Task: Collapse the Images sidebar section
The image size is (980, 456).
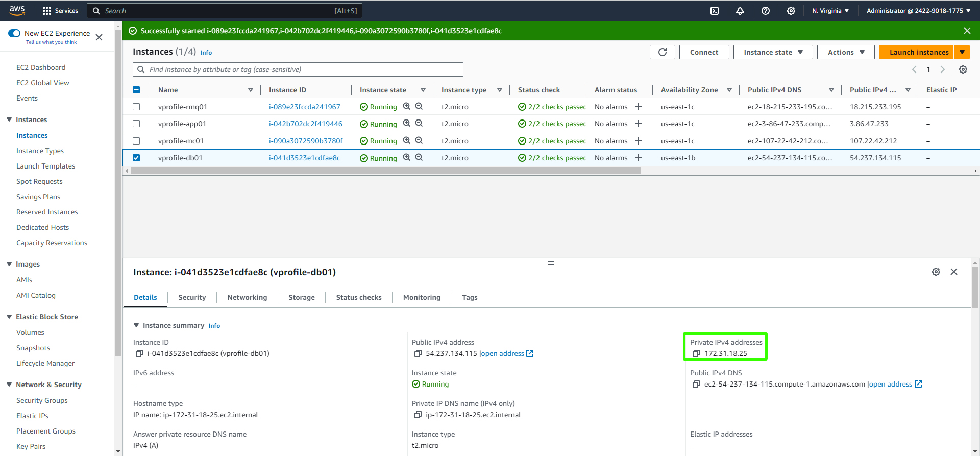Action: [x=9, y=264]
